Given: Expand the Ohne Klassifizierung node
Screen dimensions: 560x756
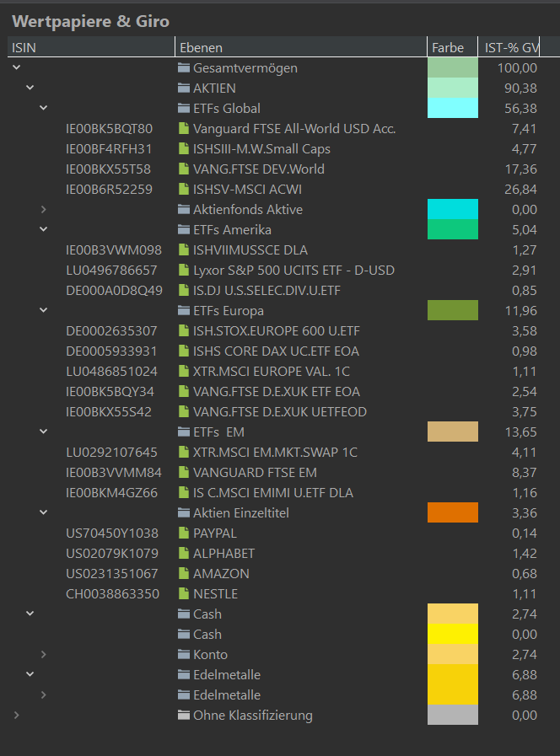Looking at the screenshot, I should 16,715.
